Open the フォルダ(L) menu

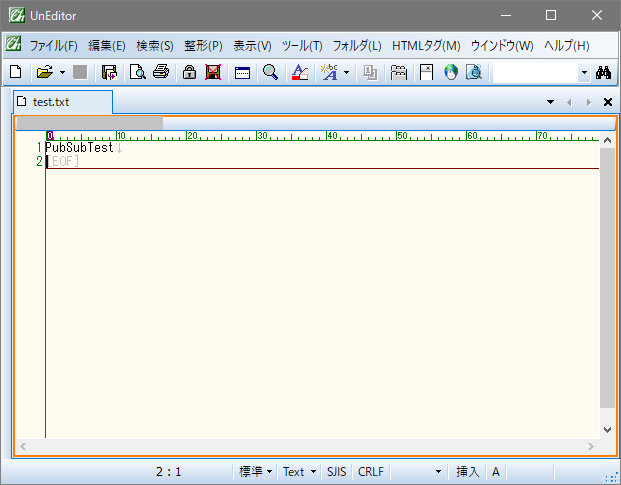tap(357, 46)
